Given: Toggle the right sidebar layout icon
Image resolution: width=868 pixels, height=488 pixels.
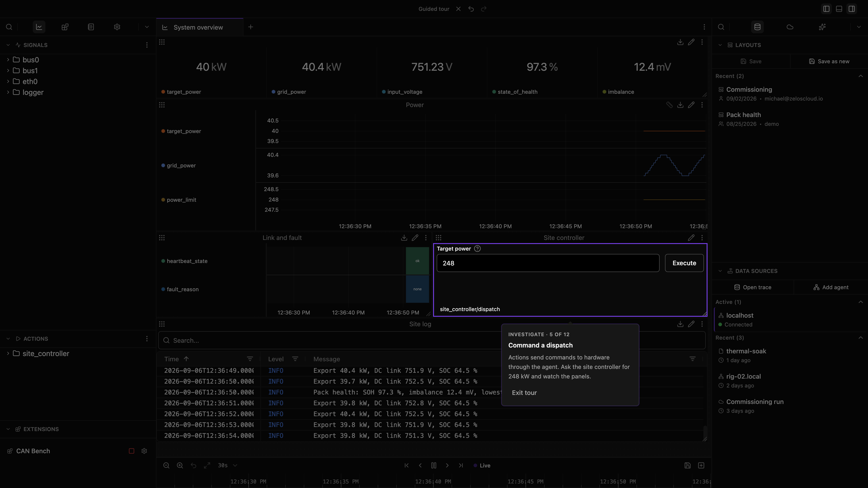Looking at the screenshot, I should tap(852, 9).
